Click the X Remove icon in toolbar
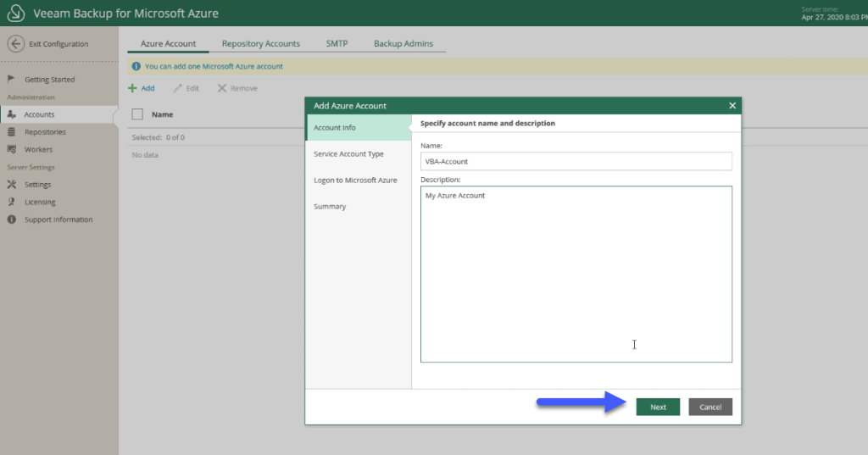This screenshot has height=455, width=868. 222,88
